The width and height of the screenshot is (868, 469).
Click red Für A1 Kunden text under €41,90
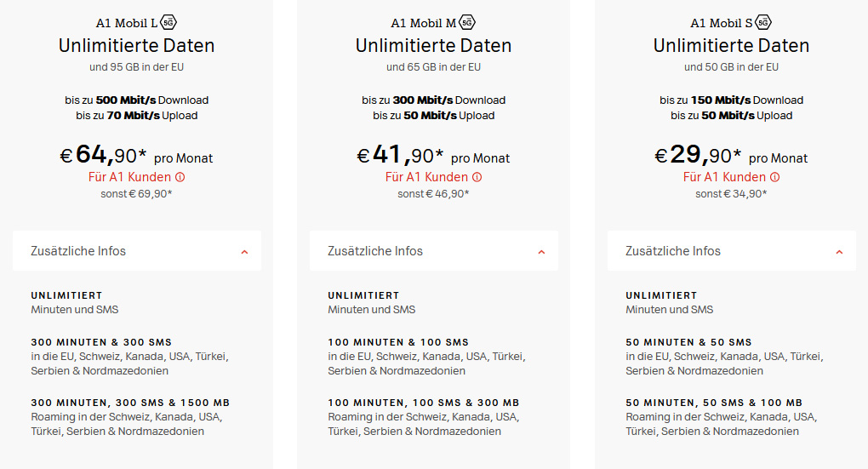coord(427,177)
